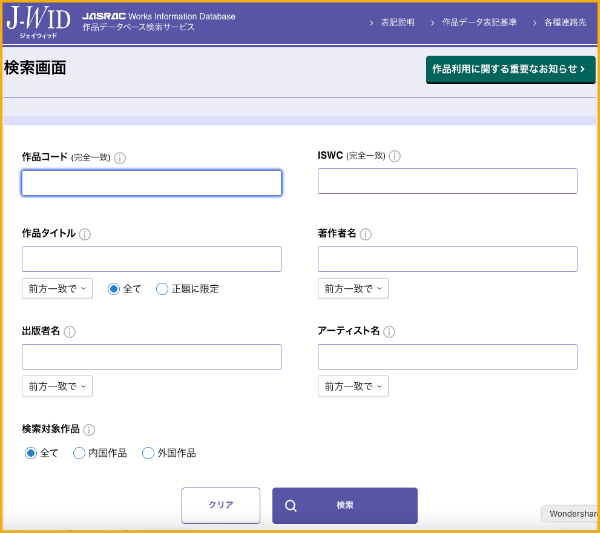This screenshot has height=533, width=600.
Task: Focus the アーティスト名 input field
Action: pyautogui.click(x=448, y=357)
